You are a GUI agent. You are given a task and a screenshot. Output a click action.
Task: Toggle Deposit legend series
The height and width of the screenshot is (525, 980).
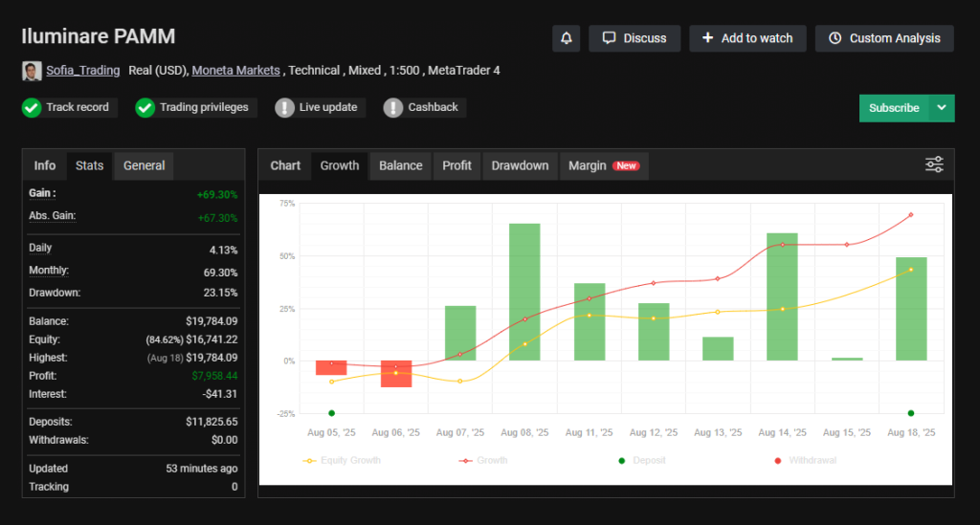pos(641,461)
